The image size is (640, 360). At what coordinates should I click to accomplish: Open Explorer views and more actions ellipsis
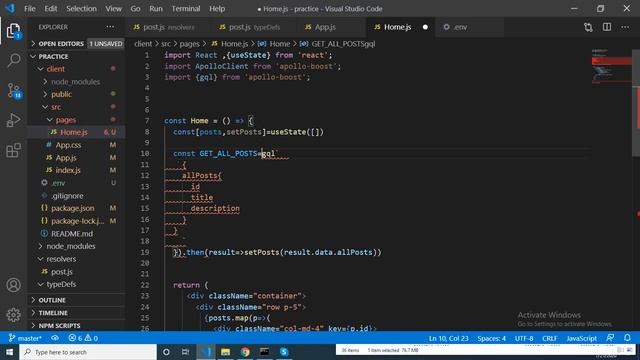110,27
